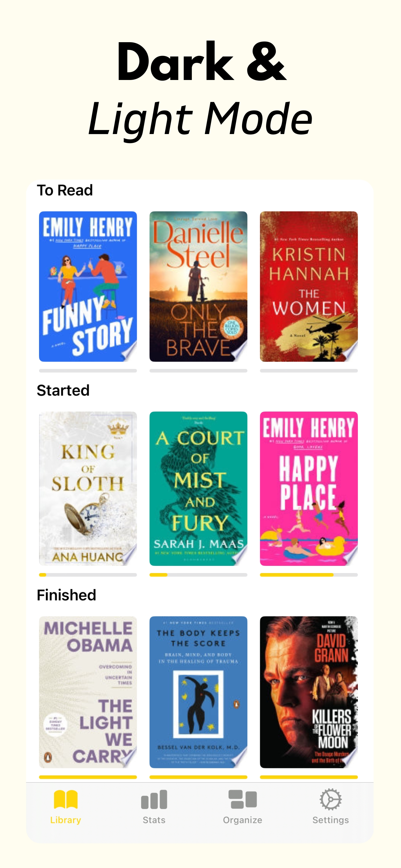Click A Court of Mist and Fury progress bar

[198, 575]
